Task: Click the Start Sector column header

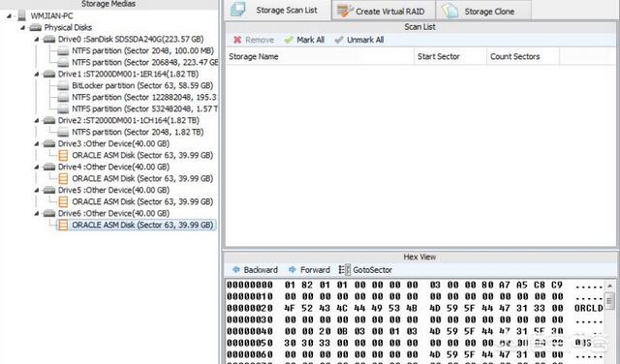Action: tap(450, 56)
